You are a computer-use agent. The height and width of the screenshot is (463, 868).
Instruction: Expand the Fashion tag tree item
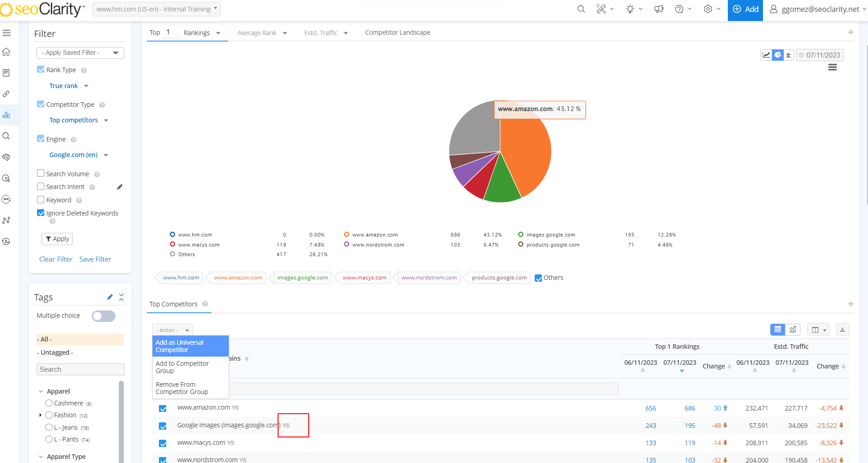coord(41,415)
